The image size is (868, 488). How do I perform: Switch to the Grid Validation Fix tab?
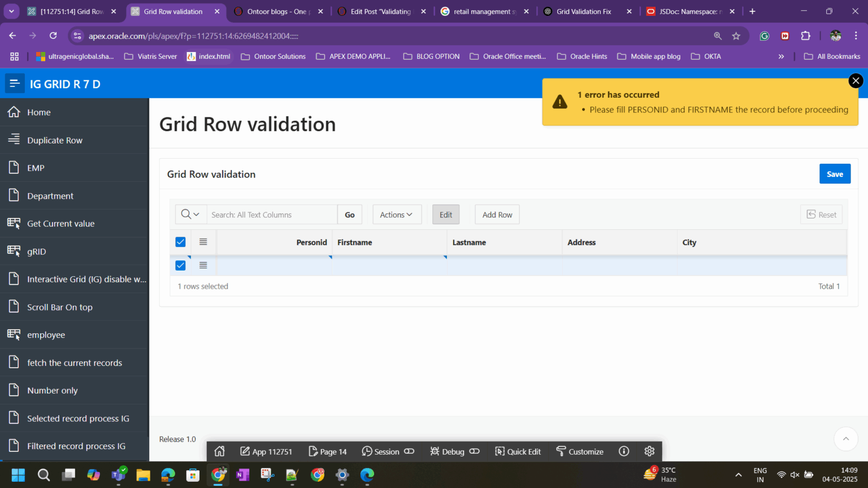[x=582, y=11]
